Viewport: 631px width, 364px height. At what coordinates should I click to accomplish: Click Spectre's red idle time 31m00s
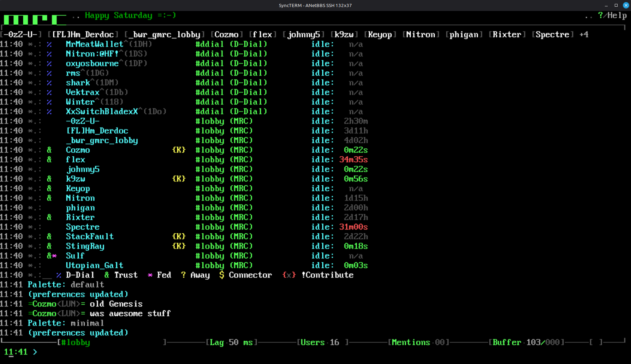[x=353, y=227]
